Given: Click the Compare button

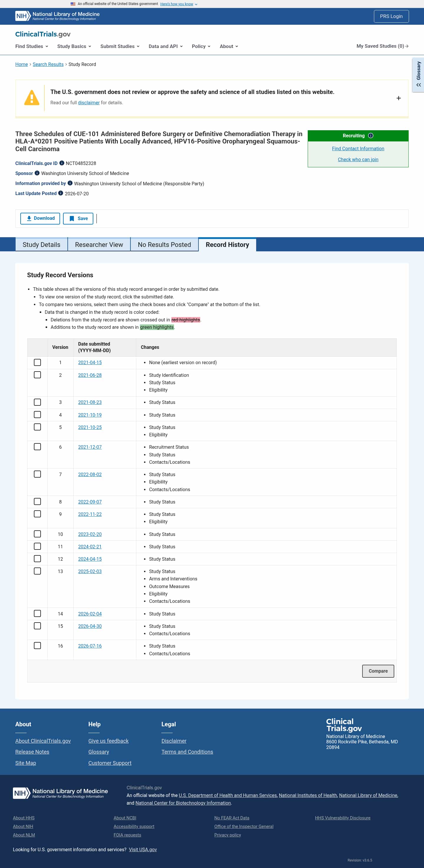Looking at the screenshot, I should (x=378, y=671).
